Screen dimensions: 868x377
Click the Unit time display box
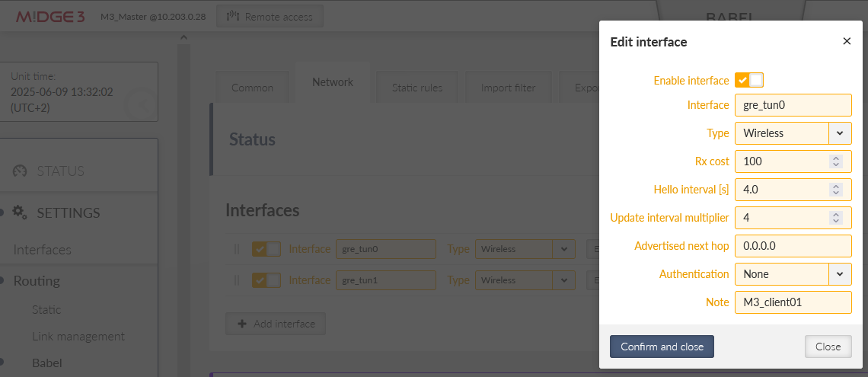click(x=80, y=92)
